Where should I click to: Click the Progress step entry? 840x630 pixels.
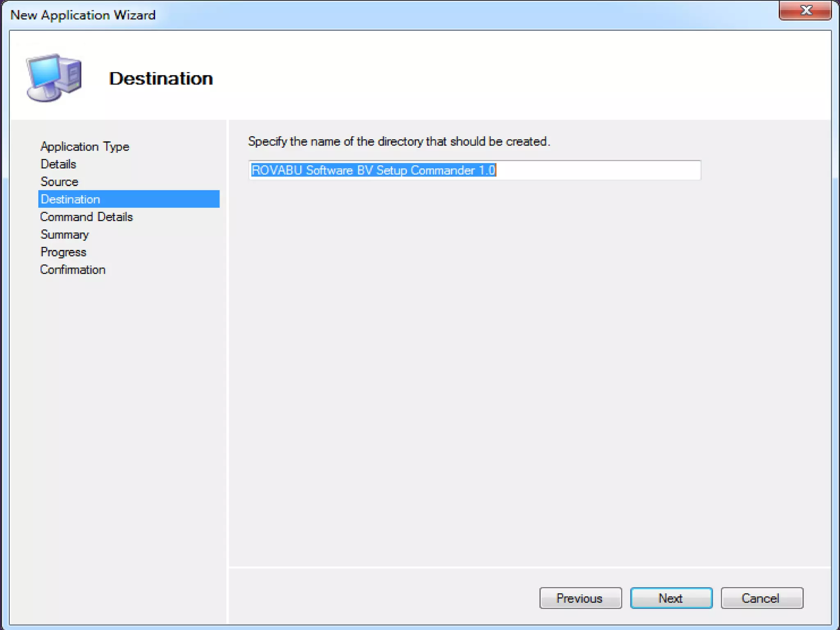[x=64, y=252]
